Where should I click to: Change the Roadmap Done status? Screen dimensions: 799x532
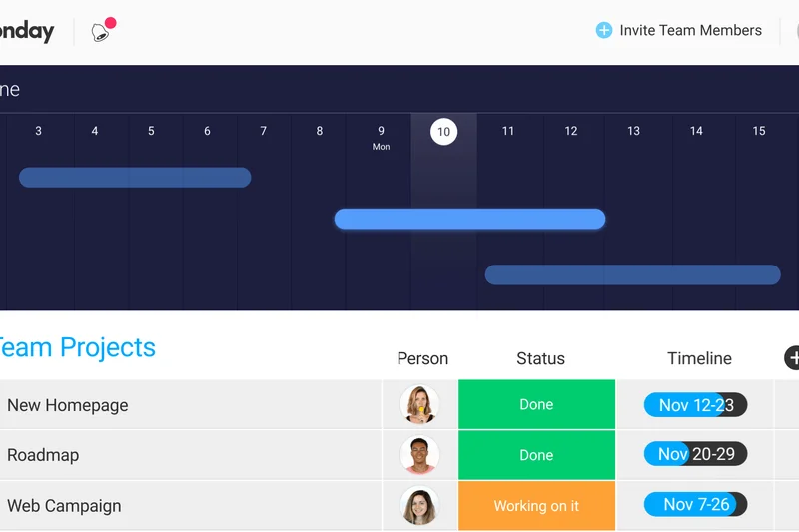pos(536,455)
